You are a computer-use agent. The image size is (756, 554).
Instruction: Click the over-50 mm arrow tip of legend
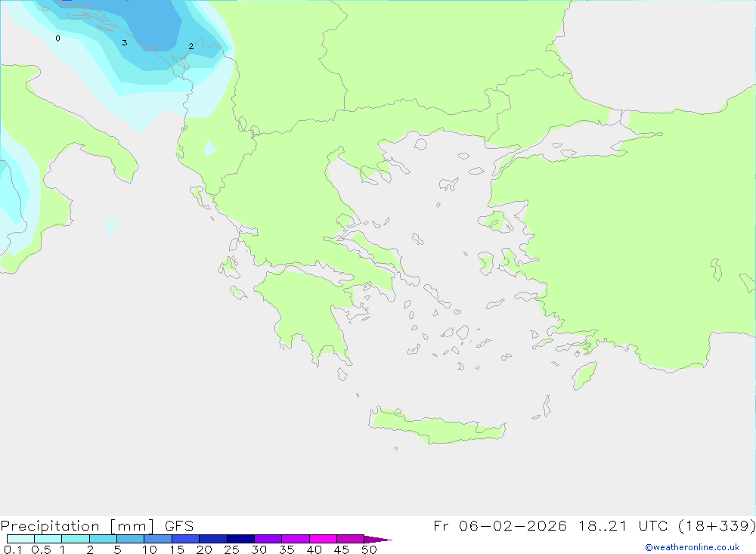(377, 540)
